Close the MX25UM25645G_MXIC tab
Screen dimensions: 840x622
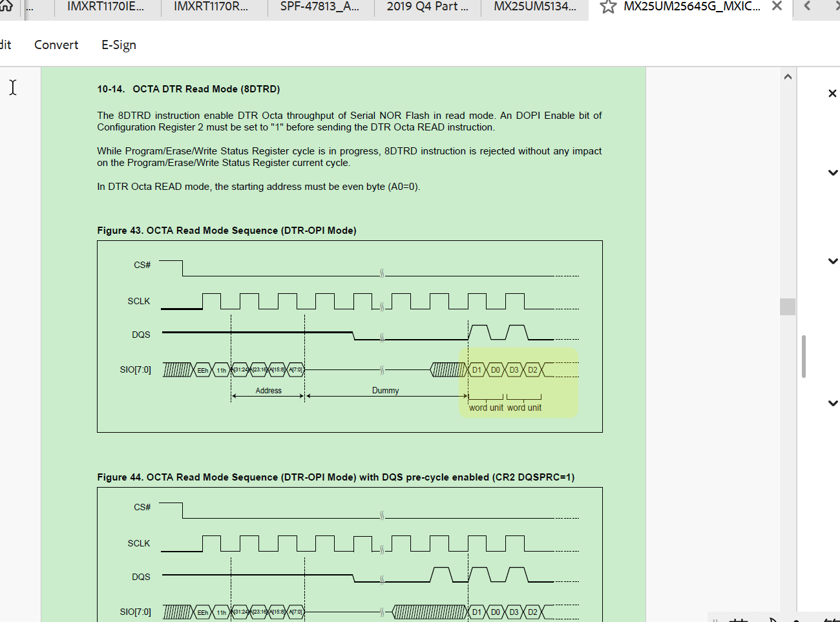pyautogui.click(x=777, y=6)
